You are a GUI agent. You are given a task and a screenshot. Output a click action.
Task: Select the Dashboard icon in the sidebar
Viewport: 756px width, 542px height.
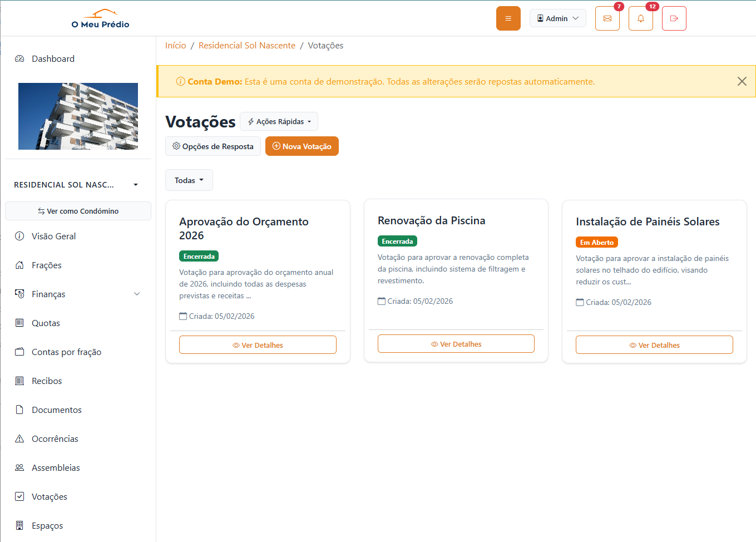pyautogui.click(x=20, y=58)
